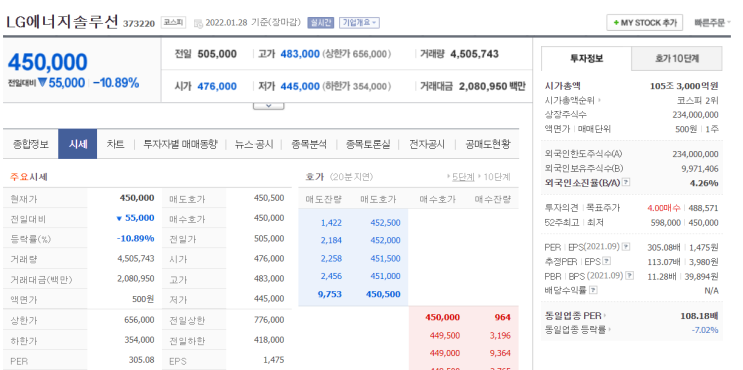Click the -7.02% 동일업종 등락률 value
This screenshot has height=370, width=743.
706,330
